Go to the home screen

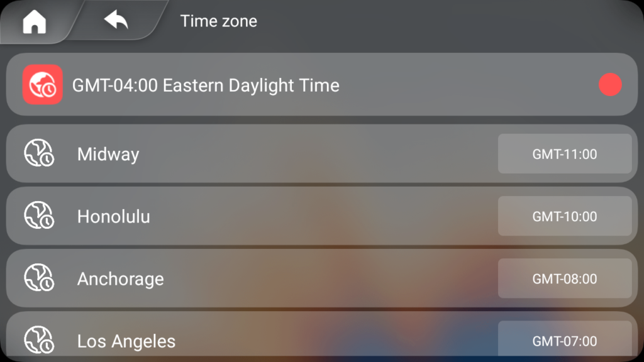(x=35, y=21)
